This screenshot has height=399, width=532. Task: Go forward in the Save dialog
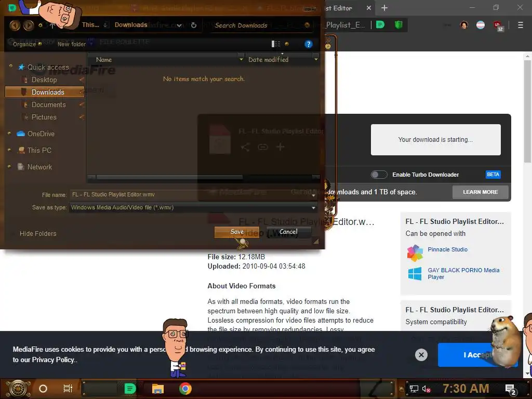[29, 25]
